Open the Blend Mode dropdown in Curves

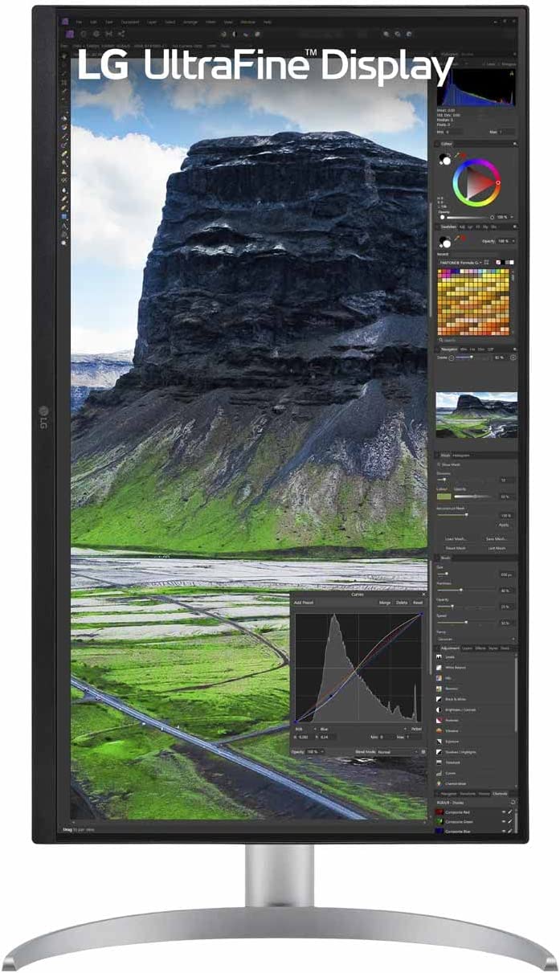398,751
